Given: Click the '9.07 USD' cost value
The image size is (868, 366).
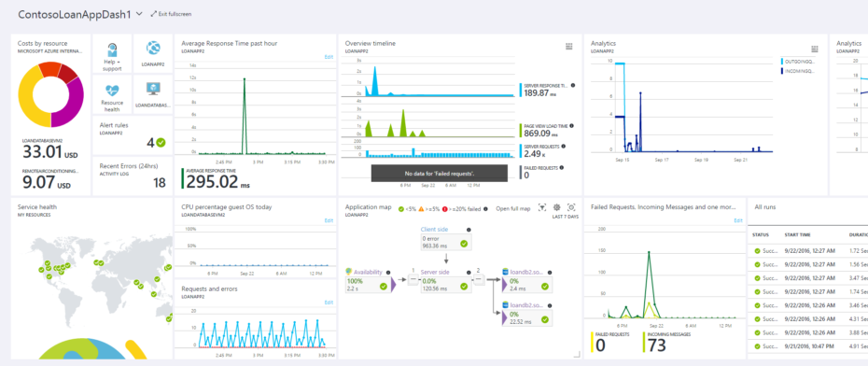Looking at the screenshot, I should pyautogui.click(x=47, y=182).
